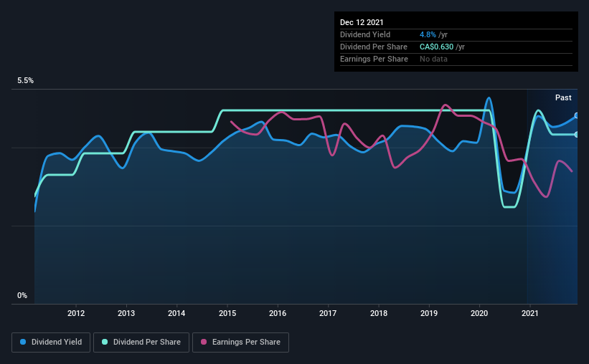Screen dimensions: 589x364
Task: Click the Earnings Per Share No data entry
Action: pos(433,59)
